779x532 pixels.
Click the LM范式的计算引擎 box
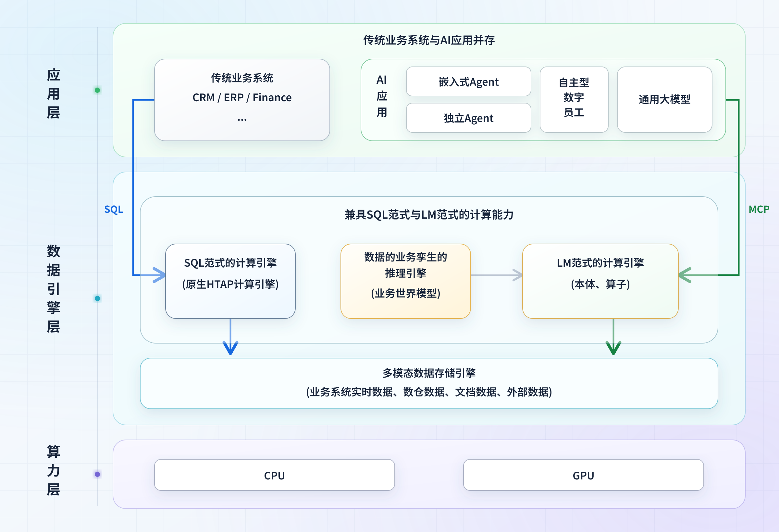click(600, 281)
